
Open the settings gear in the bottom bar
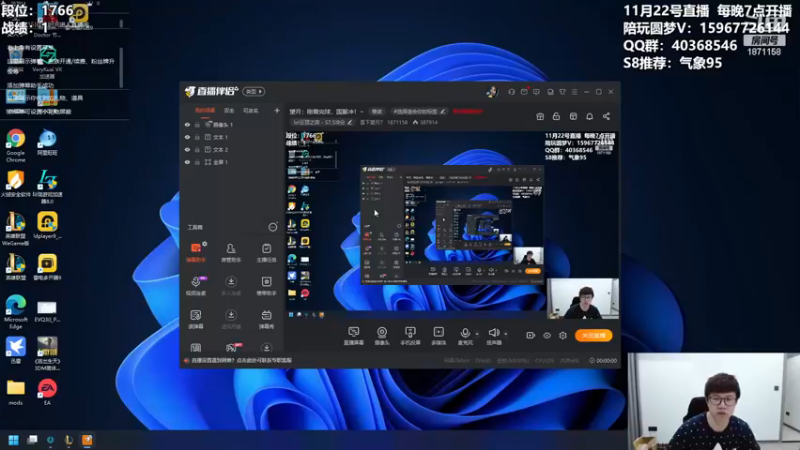coord(563,336)
